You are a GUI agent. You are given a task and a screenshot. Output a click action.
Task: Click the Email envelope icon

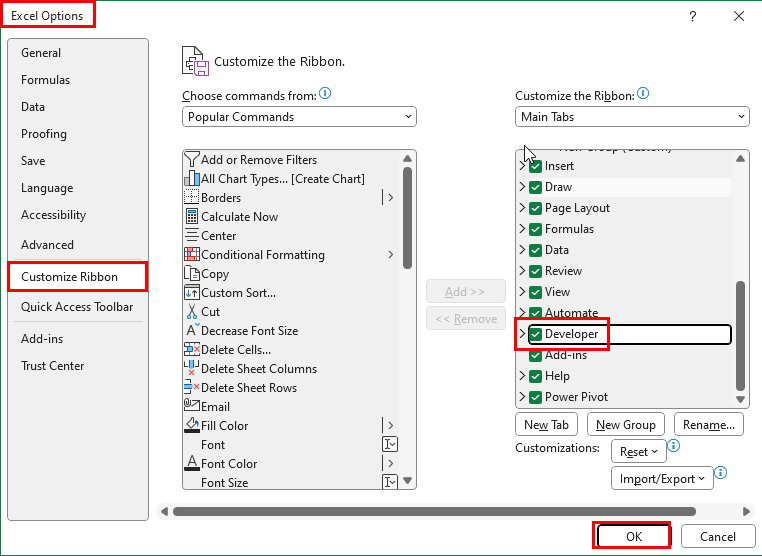click(192, 405)
